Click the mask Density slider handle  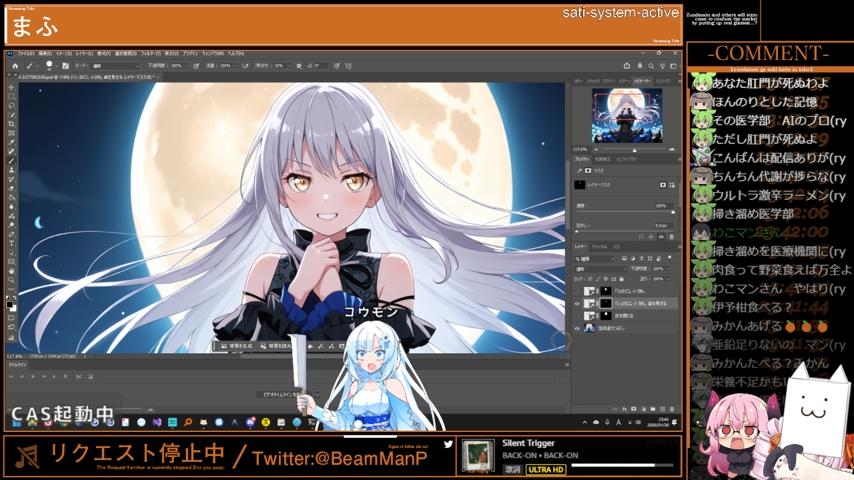click(673, 212)
